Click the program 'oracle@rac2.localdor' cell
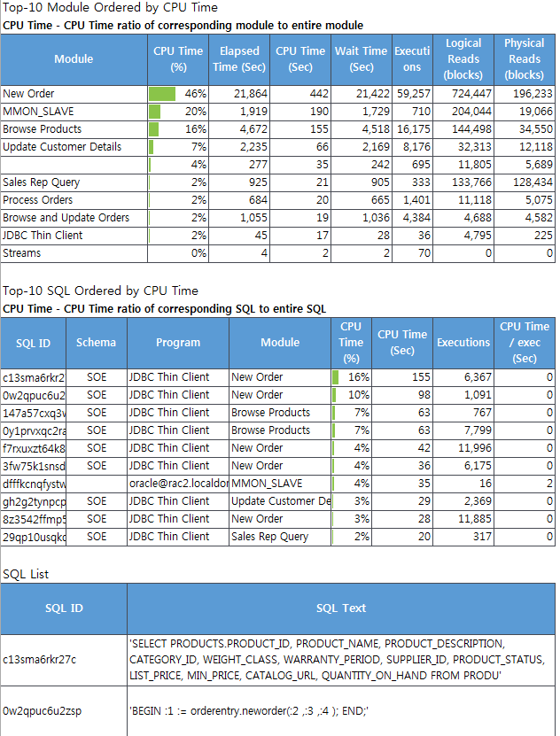This screenshot has height=736, width=560. click(x=178, y=484)
